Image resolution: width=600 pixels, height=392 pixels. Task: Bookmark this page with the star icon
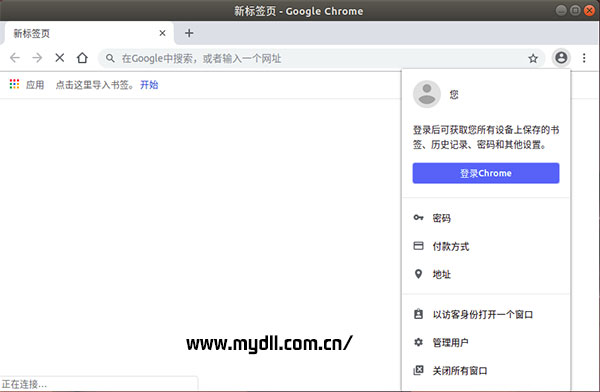click(x=533, y=58)
